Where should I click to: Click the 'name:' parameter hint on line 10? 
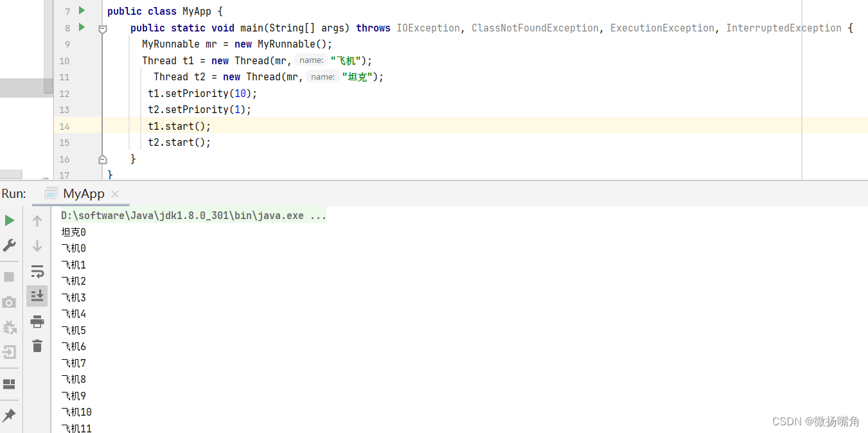coord(312,60)
